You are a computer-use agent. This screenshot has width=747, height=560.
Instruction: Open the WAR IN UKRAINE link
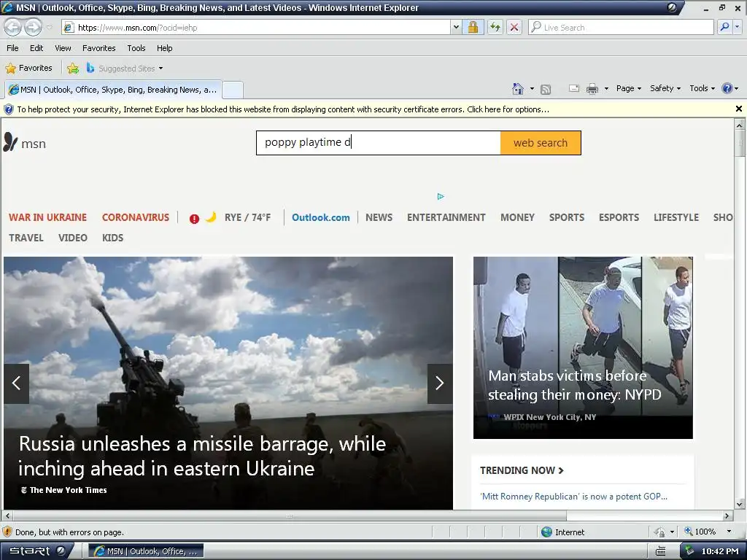(47, 217)
